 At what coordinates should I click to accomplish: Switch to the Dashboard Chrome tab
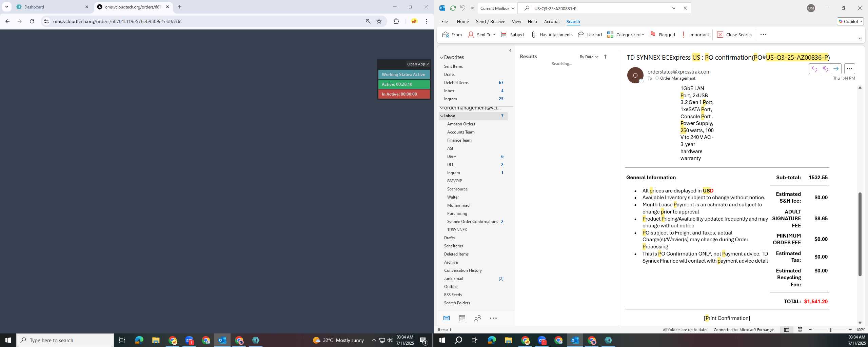pyautogui.click(x=52, y=7)
